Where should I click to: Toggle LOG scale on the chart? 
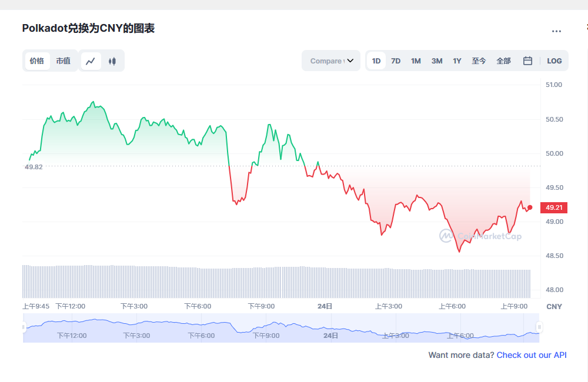click(554, 61)
